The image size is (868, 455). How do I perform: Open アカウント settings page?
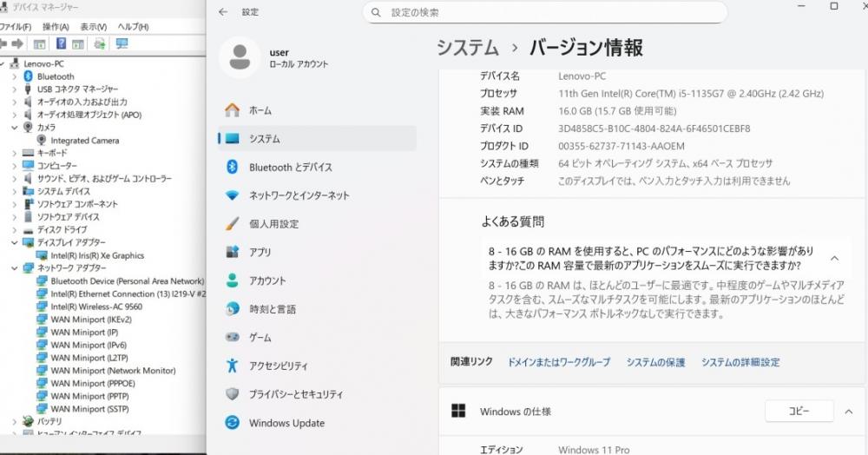click(317, 280)
